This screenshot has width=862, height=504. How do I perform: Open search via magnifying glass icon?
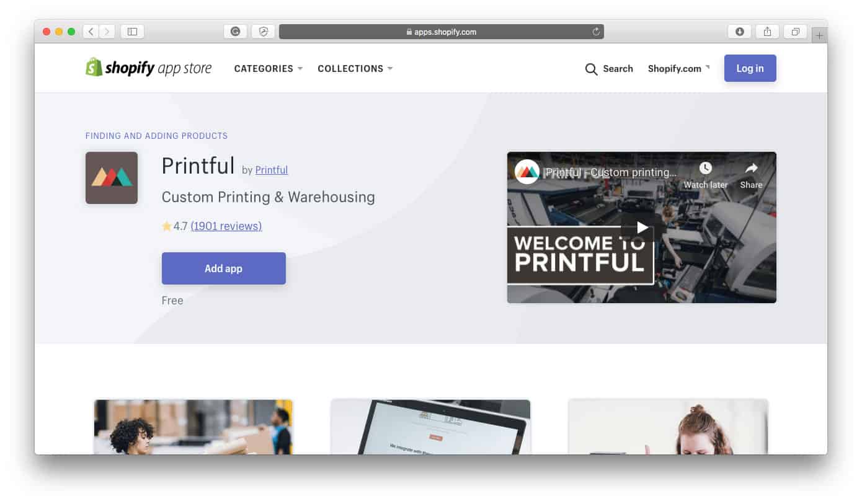(591, 69)
